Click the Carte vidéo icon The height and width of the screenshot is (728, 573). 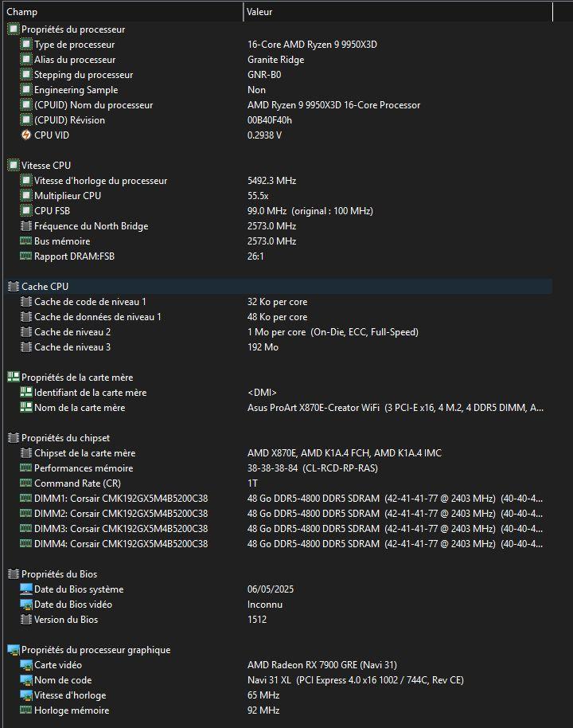coord(26,665)
